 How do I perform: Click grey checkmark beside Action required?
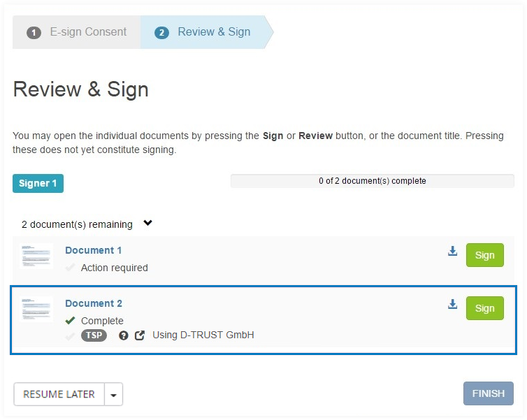click(70, 268)
